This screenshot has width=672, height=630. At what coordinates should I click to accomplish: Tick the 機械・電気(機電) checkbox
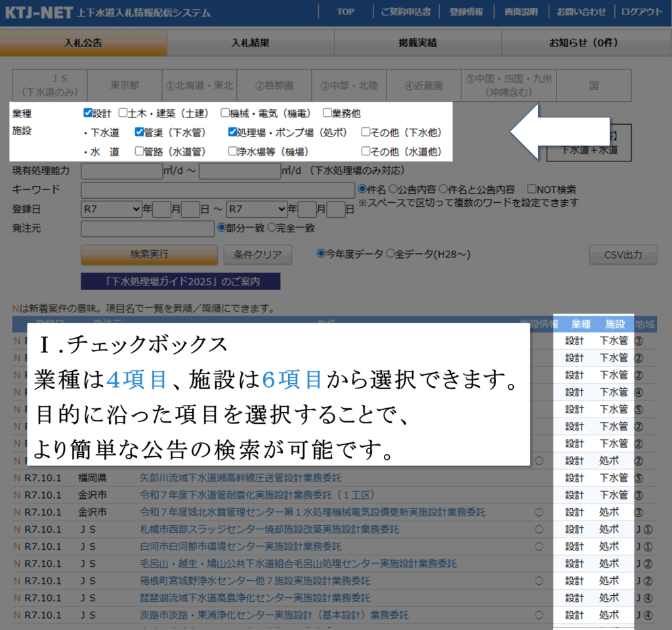pos(225,113)
